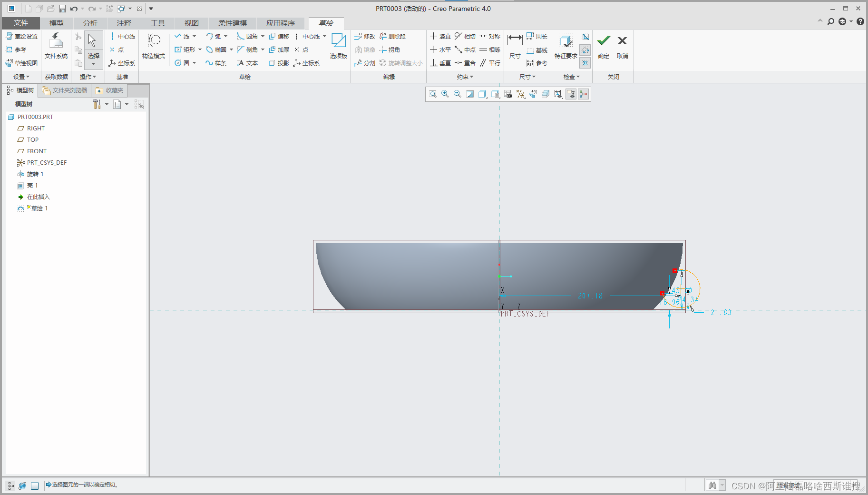Click the 分割 divide tool
The width and height of the screenshot is (868, 495).
365,63
